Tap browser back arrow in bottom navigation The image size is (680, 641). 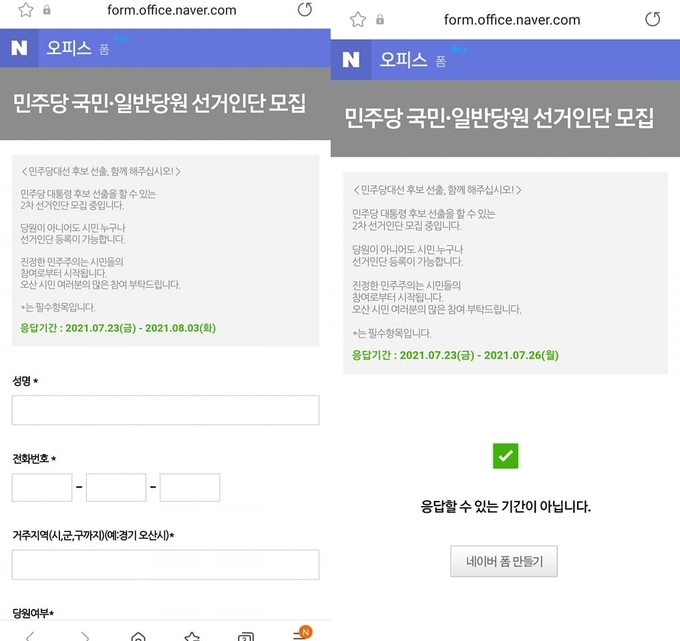point(29,637)
